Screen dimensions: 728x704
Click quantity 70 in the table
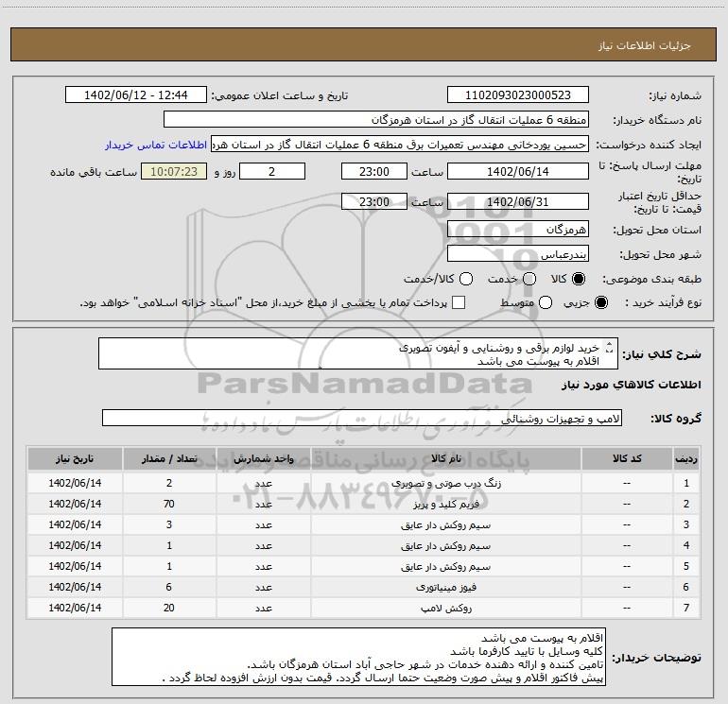pyautogui.click(x=169, y=504)
